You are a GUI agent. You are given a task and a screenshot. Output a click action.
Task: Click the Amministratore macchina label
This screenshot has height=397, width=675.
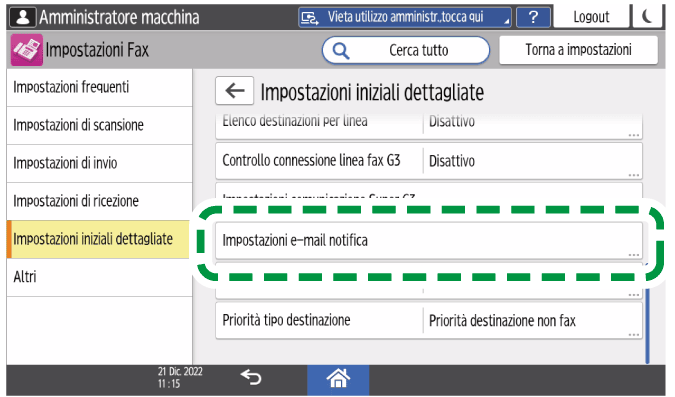pos(119,17)
